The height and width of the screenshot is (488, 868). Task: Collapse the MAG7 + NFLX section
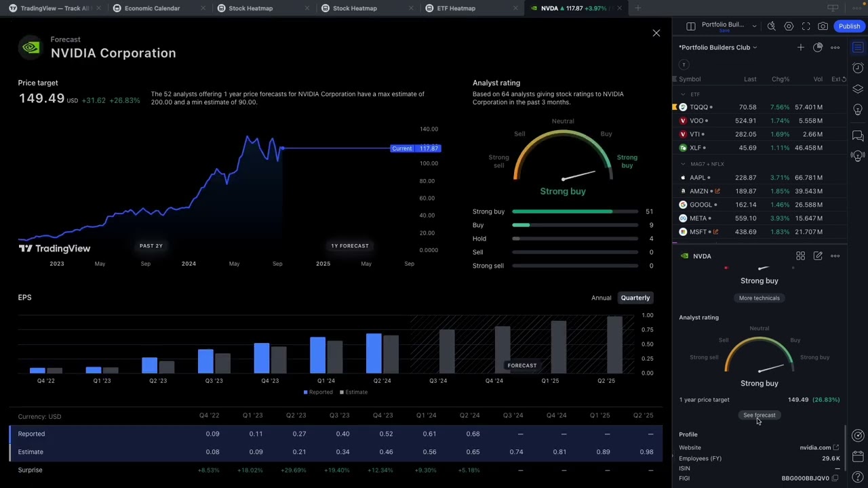683,164
